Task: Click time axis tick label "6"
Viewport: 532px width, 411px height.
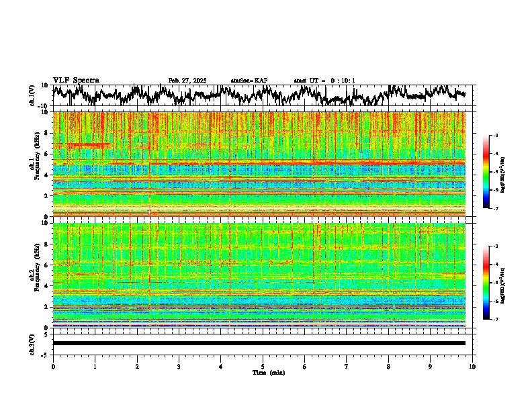Action: tap(305, 367)
